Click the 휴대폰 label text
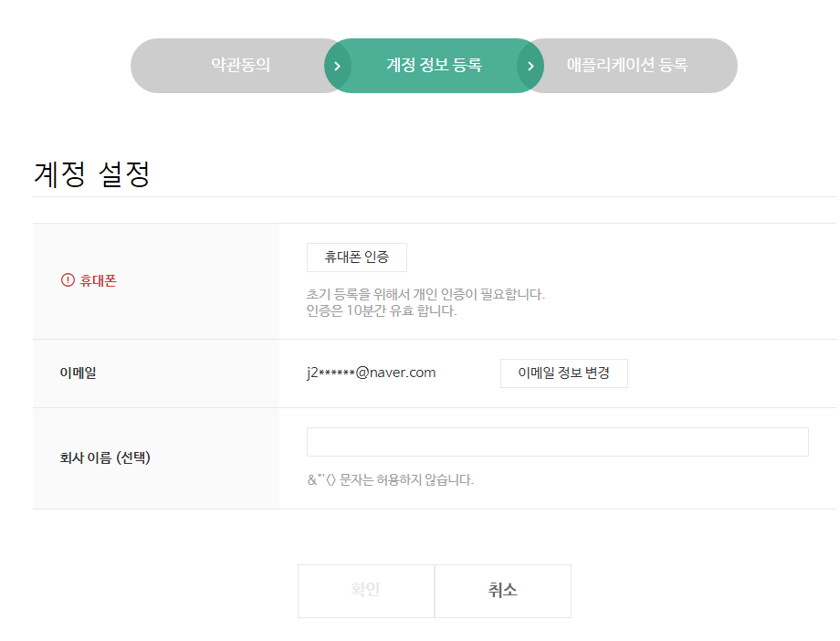The width and height of the screenshot is (840, 641). [x=98, y=280]
